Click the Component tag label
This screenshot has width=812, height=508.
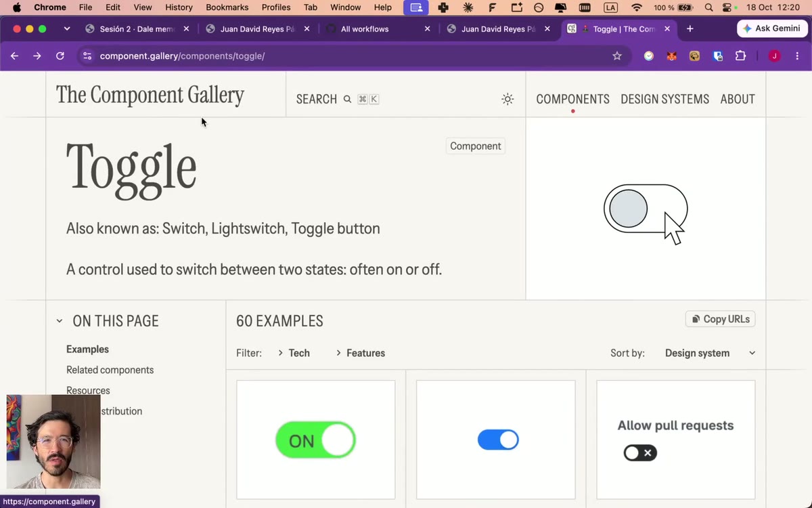[476, 146]
